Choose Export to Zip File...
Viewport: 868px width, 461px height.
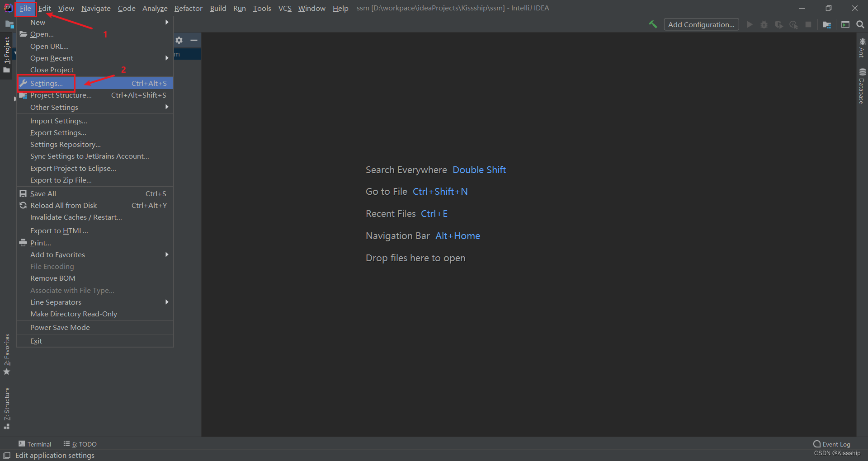(x=95, y=180)
